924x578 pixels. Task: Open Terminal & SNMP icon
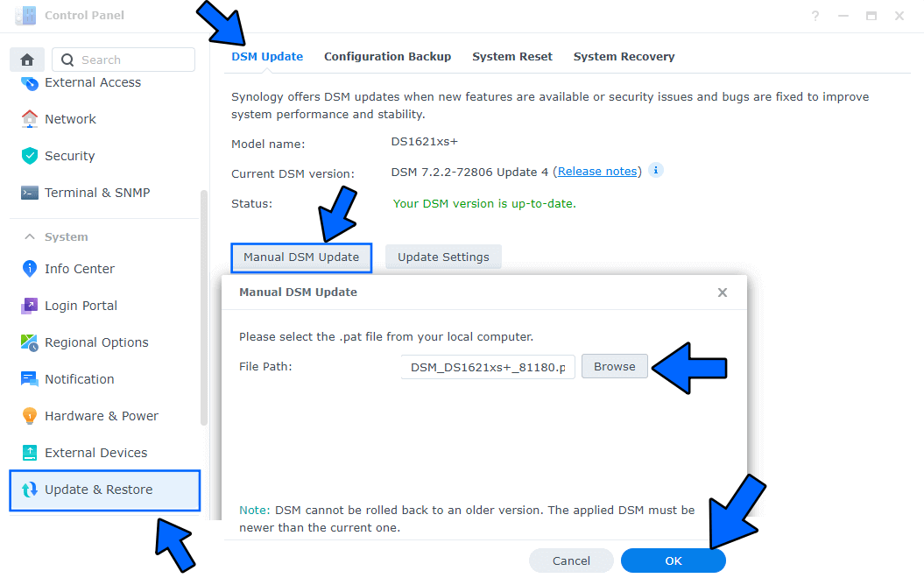tap(30, 193)
